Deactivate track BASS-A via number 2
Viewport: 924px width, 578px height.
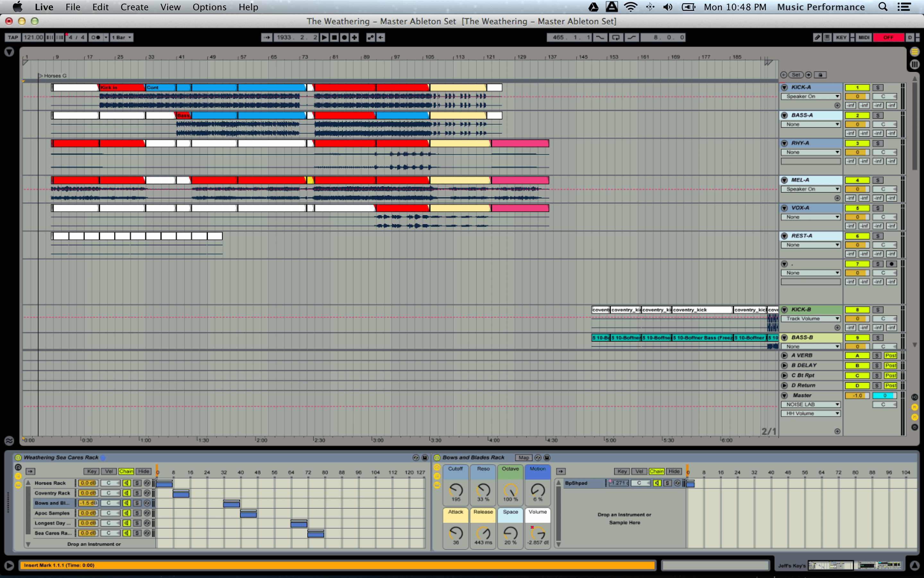857,116
